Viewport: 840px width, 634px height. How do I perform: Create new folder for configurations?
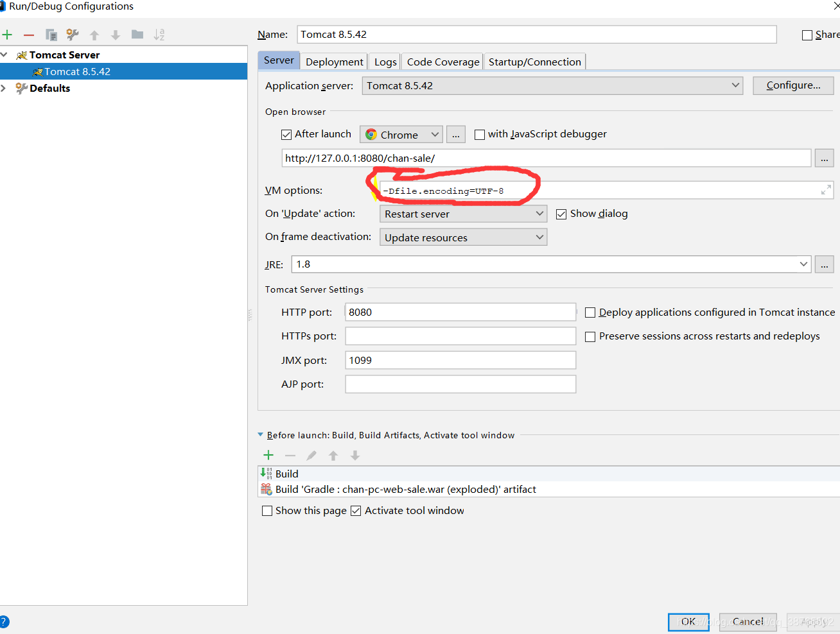pos(137,35)
